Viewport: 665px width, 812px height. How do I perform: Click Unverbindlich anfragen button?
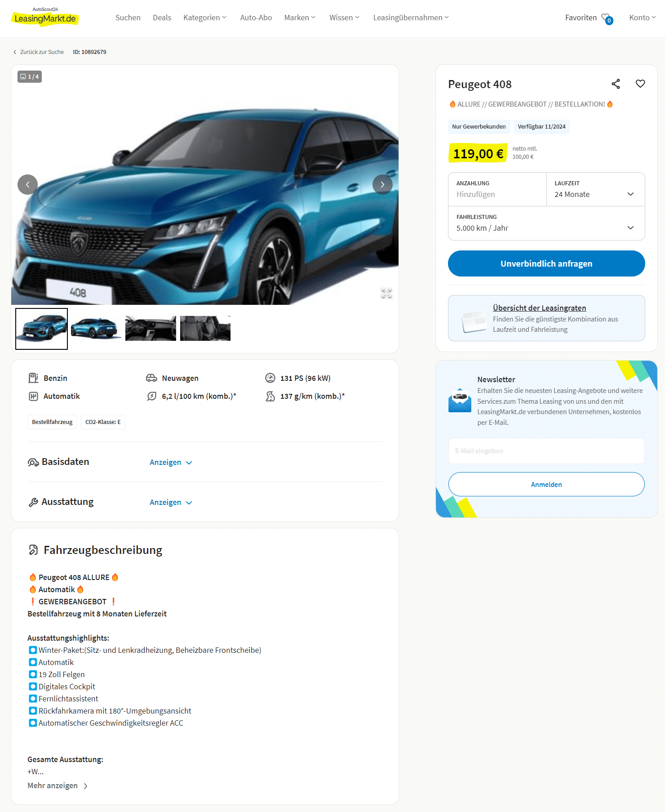pyautogui.click(x=546, y=263)
